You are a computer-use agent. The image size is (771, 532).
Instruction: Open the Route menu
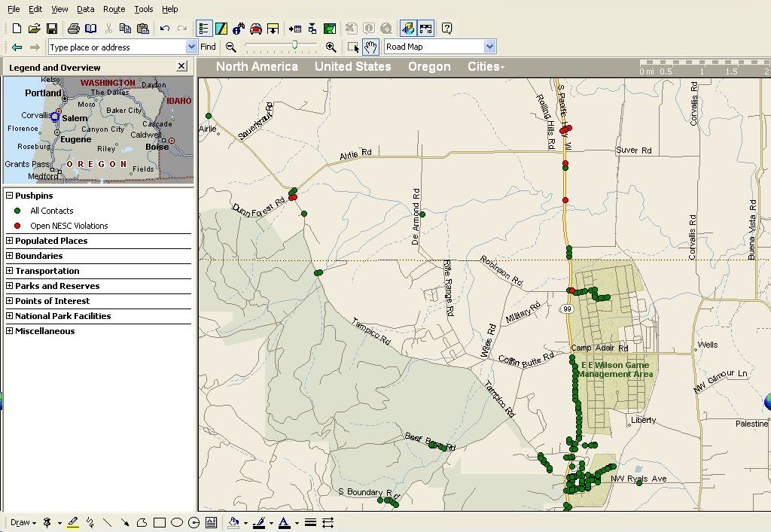[x=114, y=9]
